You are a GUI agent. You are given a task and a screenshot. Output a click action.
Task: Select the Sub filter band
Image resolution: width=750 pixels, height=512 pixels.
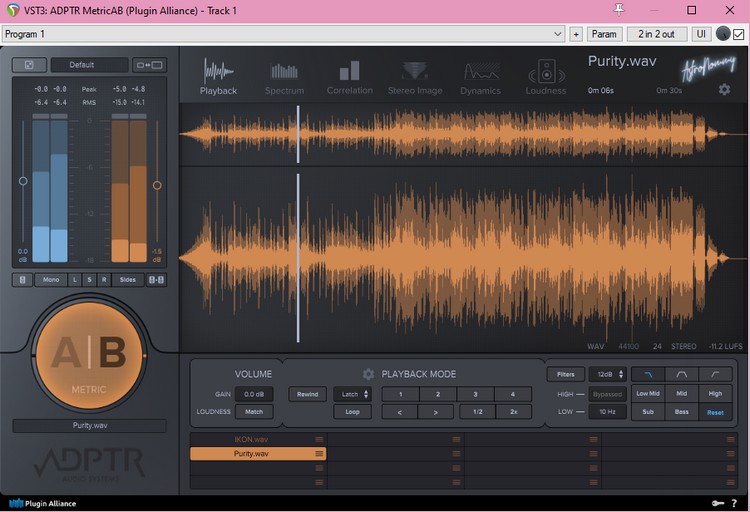pyautogui.click(x=648, y=412)
